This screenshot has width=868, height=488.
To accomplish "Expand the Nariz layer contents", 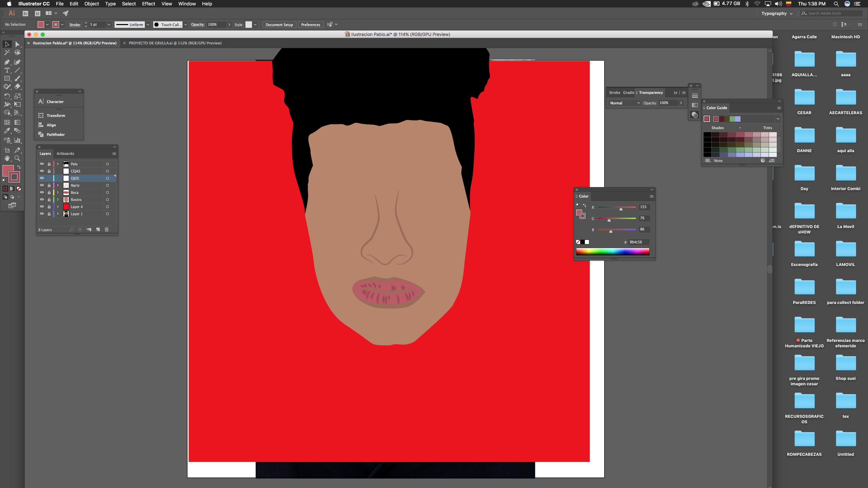I will pyautogui.click(x=58, y=185).
